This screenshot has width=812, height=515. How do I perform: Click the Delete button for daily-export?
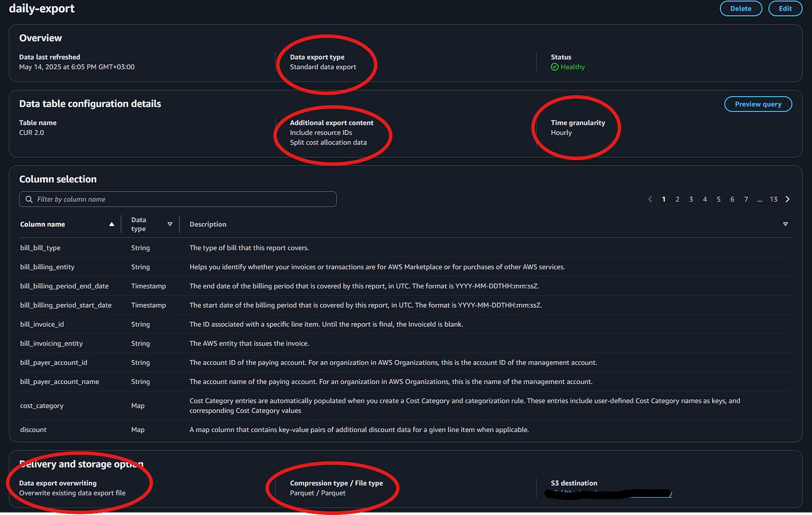[741, 8]
